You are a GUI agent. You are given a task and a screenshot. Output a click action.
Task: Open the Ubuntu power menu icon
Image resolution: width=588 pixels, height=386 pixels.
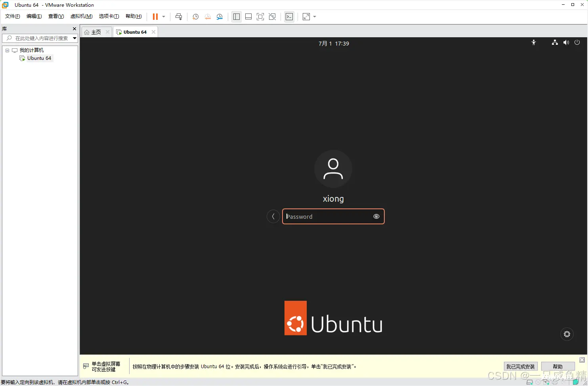point(577,43)
